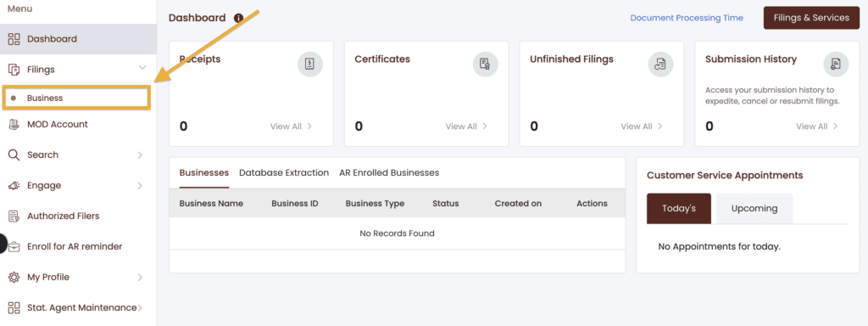This screenshot has width=868, height=326.
Task: Collapse the Filings submenu chevron
Action: (x=142, y=68)
